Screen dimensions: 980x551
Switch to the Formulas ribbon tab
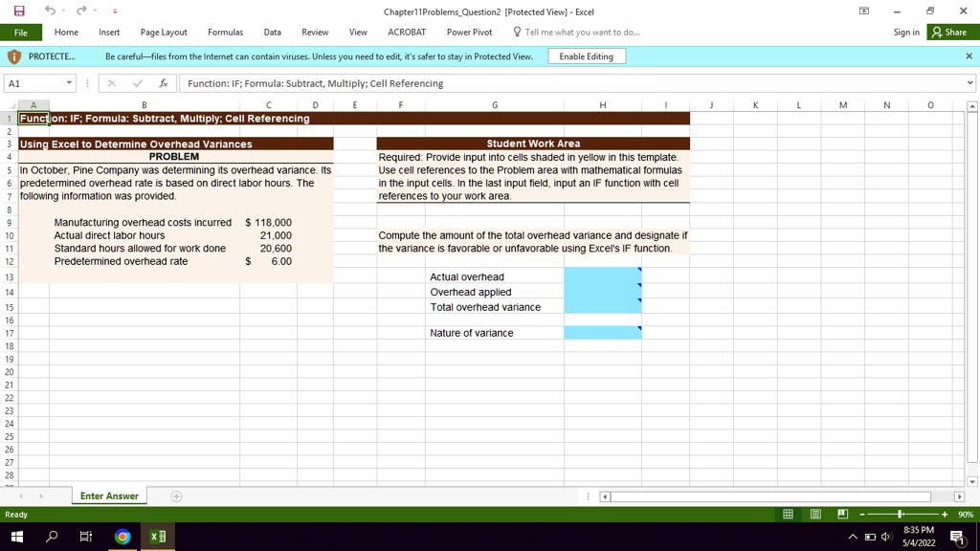225,32
